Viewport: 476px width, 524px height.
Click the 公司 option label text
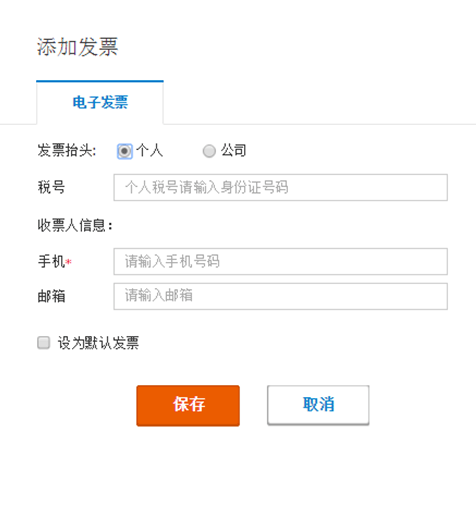[x=233, y=150]
